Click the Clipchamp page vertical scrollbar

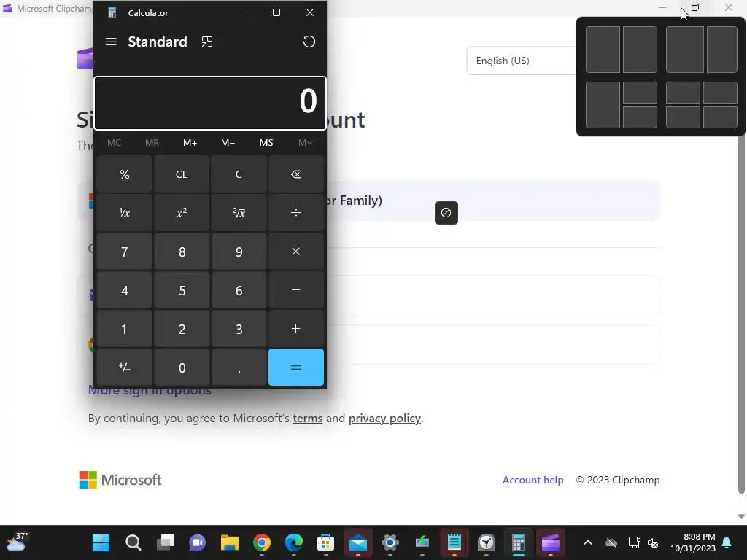pos(741,314)
